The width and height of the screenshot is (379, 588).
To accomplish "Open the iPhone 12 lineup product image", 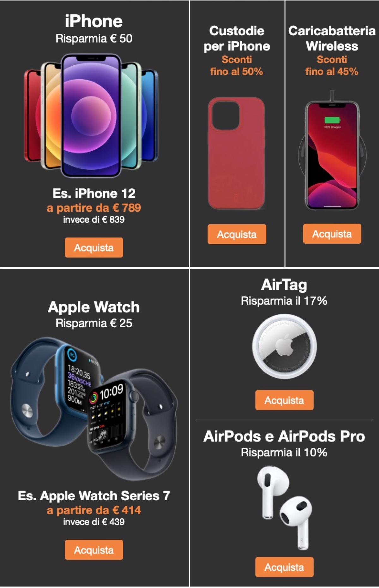I will tap(91, 116).
